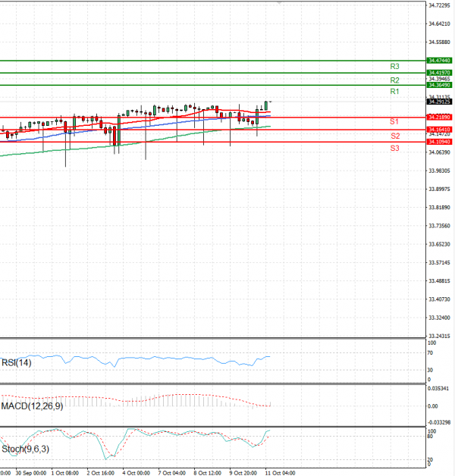The height and width of the screenshot is (476, 455).
Task: Click the 8 Oct 12:00 date label
Action: (x=208, y=473)
